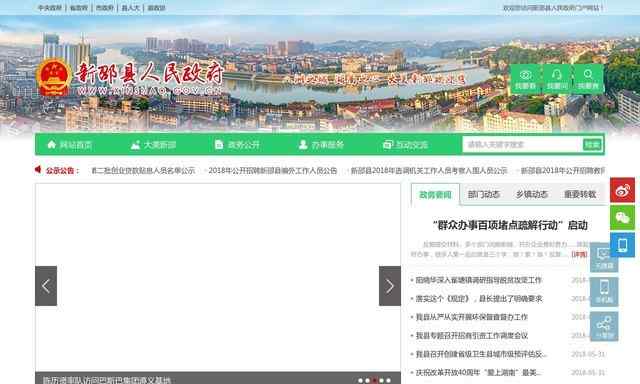Focus the keyword search input field
Viewport: 640px width, 384px height.
pyautogui.click(x=522, y=144)
